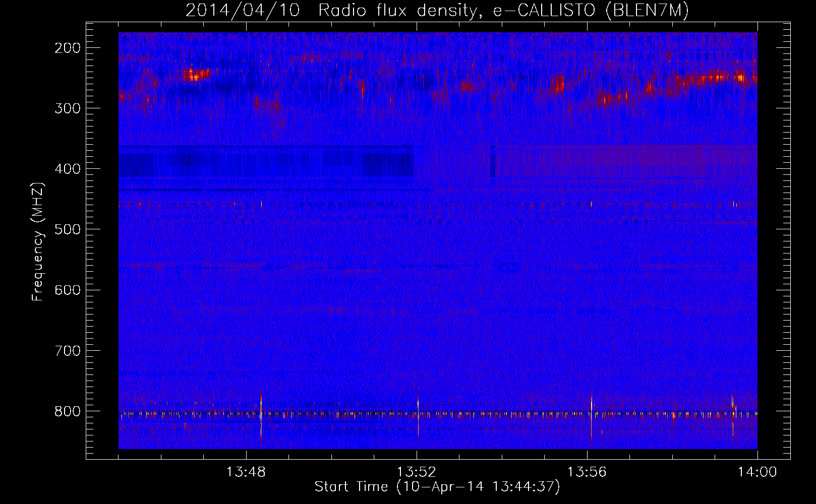
Task: Click the 13:56 time tick label
Action: [587, 472]
